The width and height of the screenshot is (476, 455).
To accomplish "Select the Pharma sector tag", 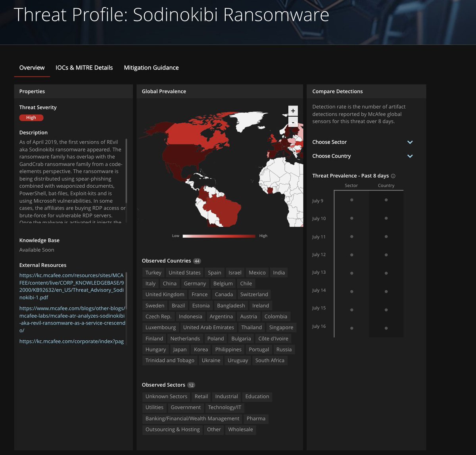I will (x=256, y=419).
